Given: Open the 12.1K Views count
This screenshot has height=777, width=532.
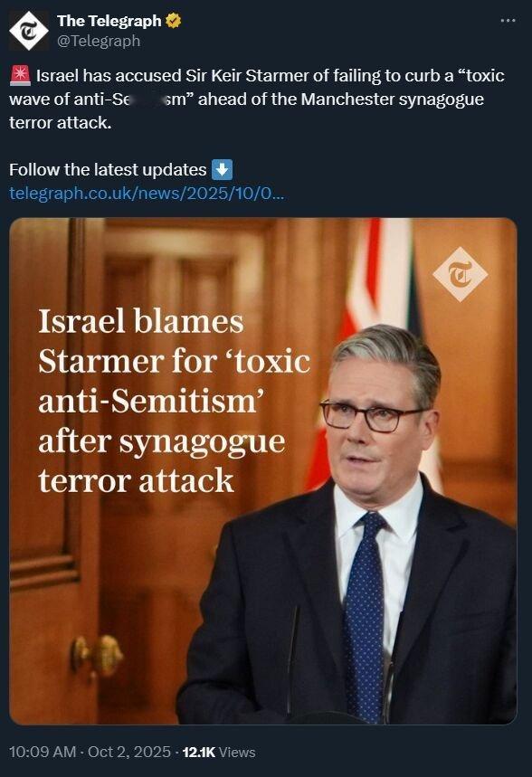Looking at the screenshot, I should (x=219, y=753).
